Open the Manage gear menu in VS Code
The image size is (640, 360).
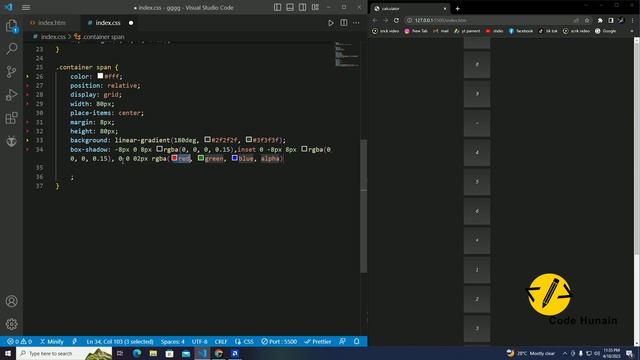click(x=11, y=324)
